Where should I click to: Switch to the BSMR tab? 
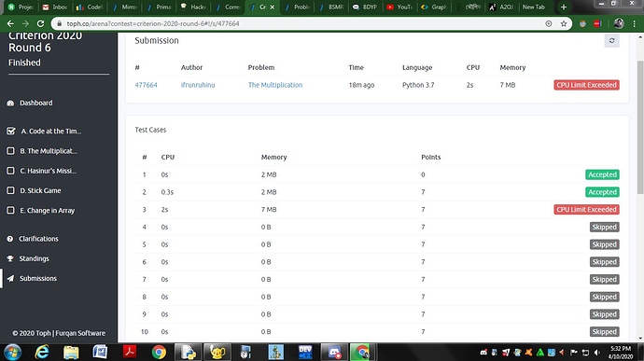click(x=332, y=7)
